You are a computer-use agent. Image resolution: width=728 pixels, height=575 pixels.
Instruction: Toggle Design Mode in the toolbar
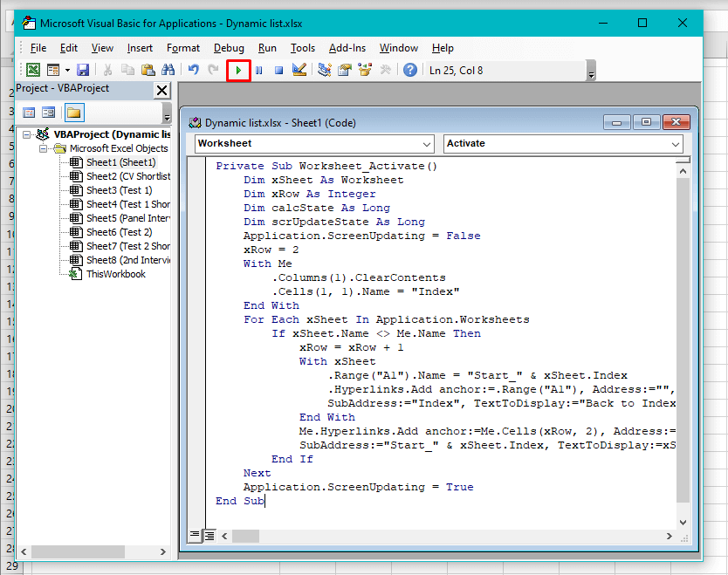[299, 70]
